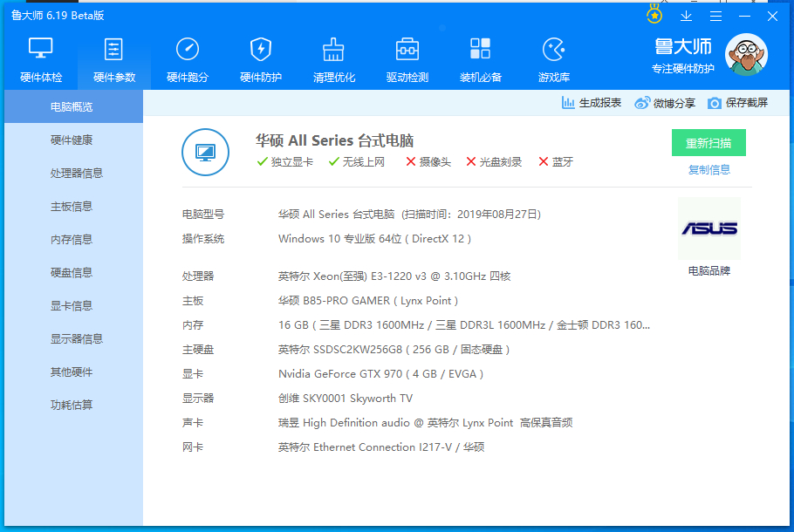794x532 pixels.
Task: Click the 华硕 All Series 台式电脑 heading
Action: (x=335, y=140)
